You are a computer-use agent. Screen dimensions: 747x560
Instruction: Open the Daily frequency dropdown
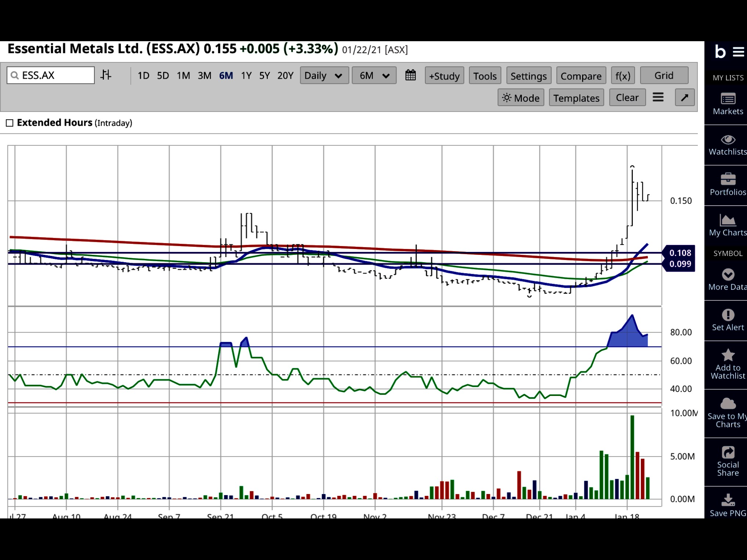point(324,75)
